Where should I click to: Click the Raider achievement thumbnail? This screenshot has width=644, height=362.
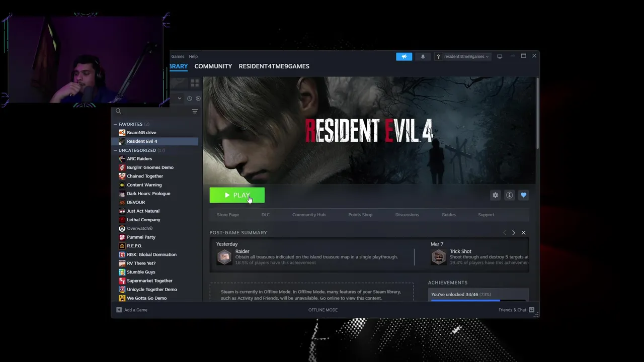224,257
